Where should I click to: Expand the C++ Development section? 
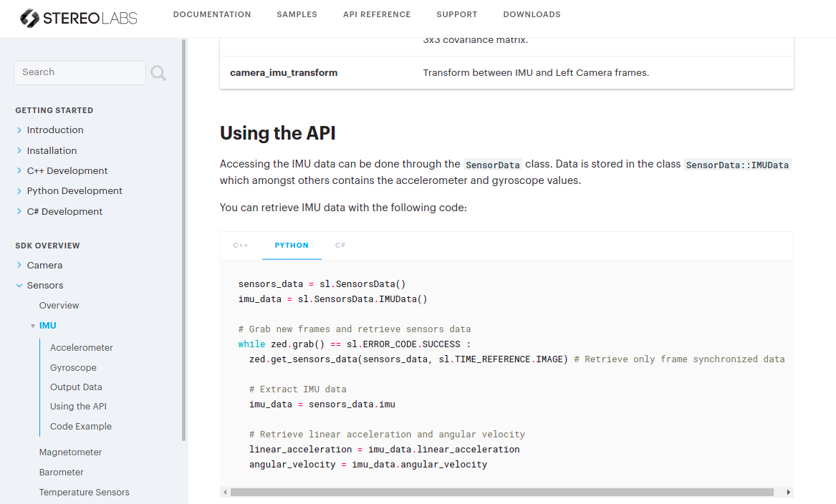click(19, 170)
